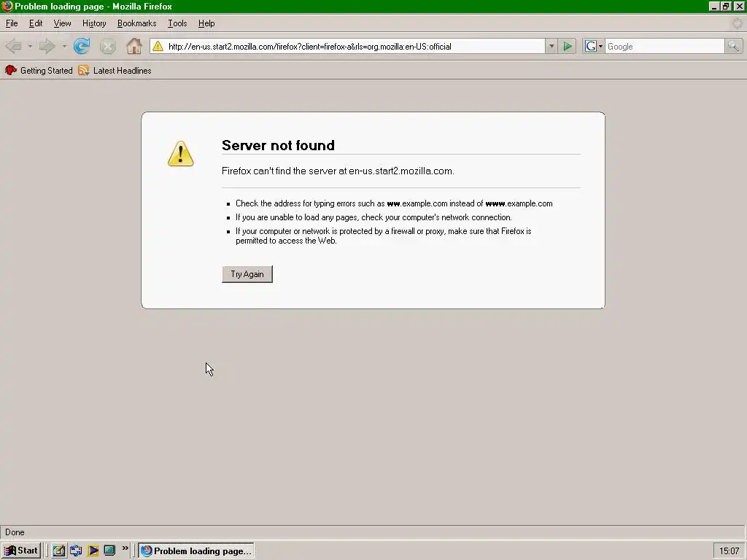The height and width of the screenshot is (560, 747).
Task: Click the firewall or proxy bullet text
Action: coord(384,236)
